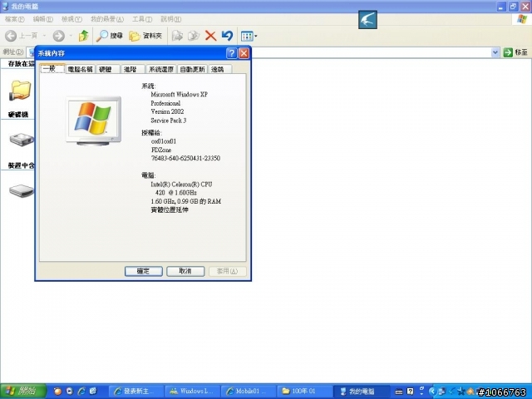Maximize the 我的電腦 window restore button
Image resolution: width=532 pixels, height=399 pixels.
[513, 6]
